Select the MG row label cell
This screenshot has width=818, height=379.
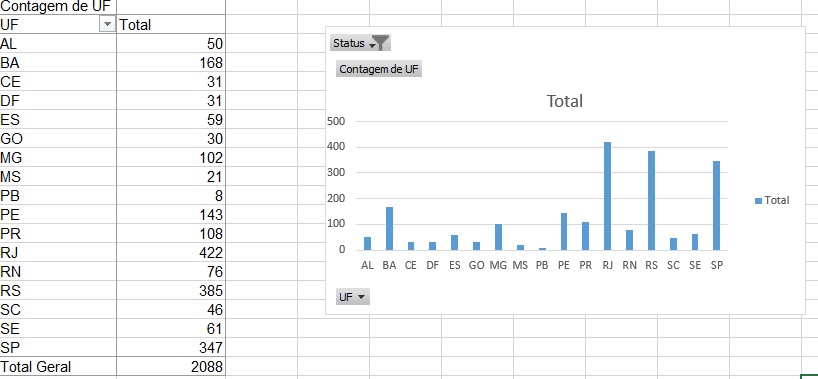[58, 158]
